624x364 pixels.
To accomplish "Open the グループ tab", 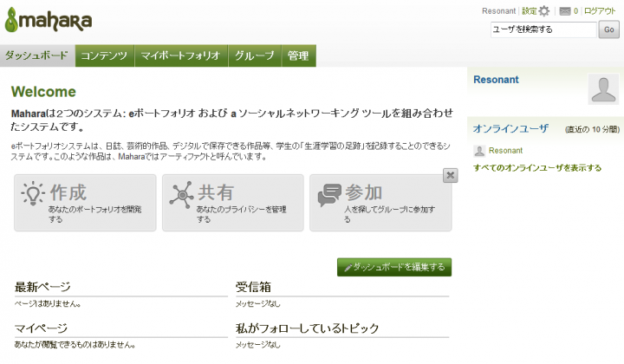I will click(254, 55).
